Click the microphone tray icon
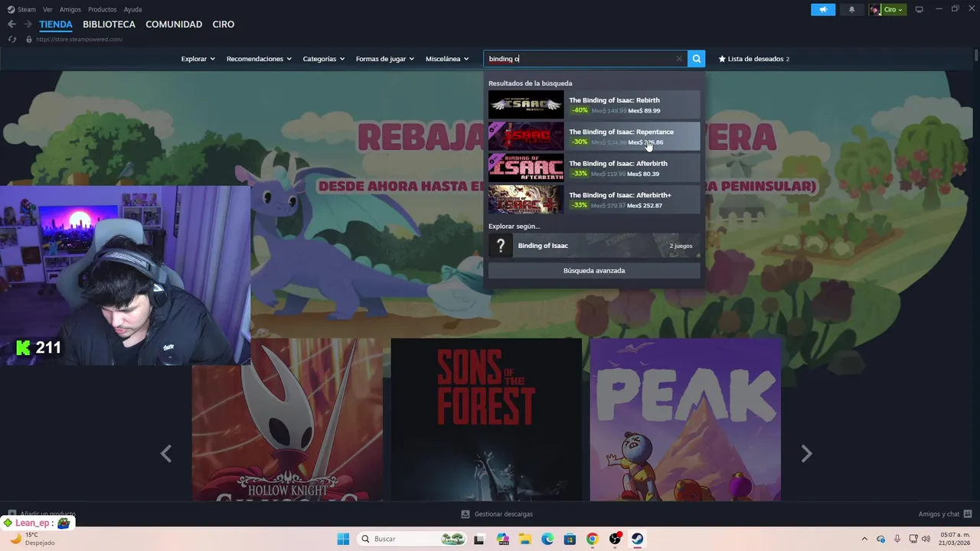Screen dimensions: 980x551 [x=897, y=539]
